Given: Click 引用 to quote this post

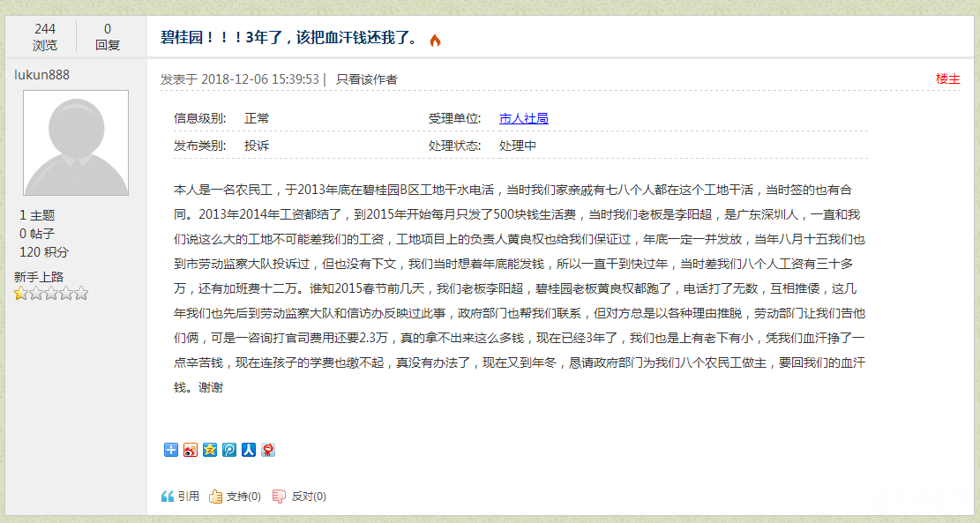Looking at the screenshot, I should click(x=188, y=496).
